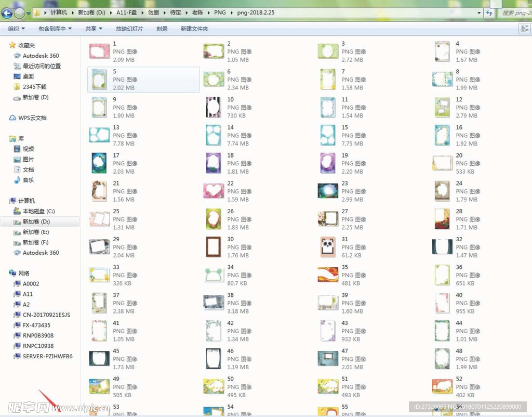Screen dimensions: 532x417
Task: Open the 包含到库中 dropdown
Action: pyautogui.click(x=55, y=29)
